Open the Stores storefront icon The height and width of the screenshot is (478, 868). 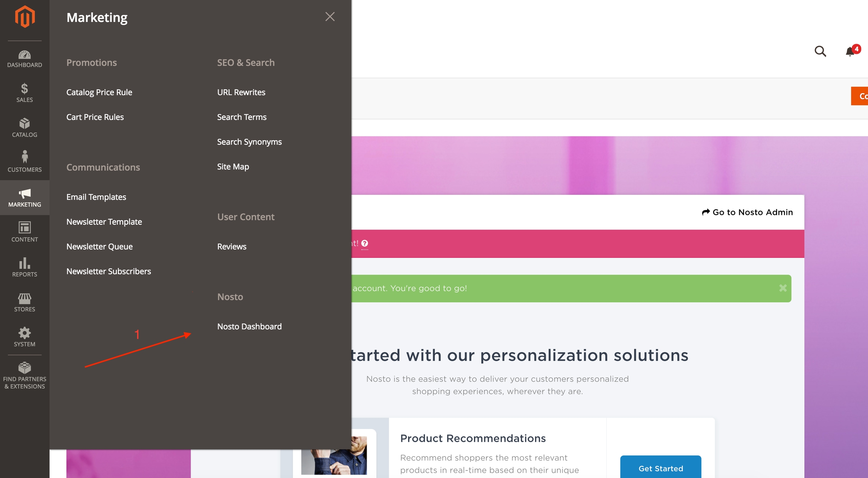coord(24,299)
